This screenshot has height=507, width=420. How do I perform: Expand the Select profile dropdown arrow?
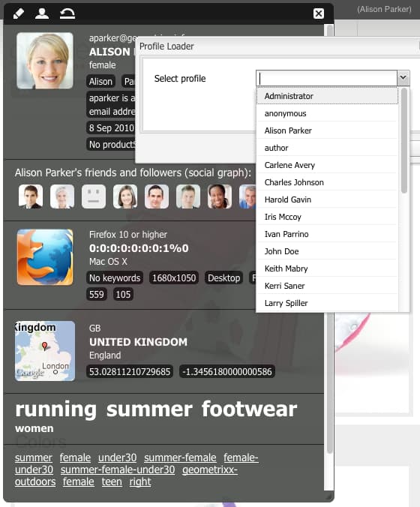403,78
